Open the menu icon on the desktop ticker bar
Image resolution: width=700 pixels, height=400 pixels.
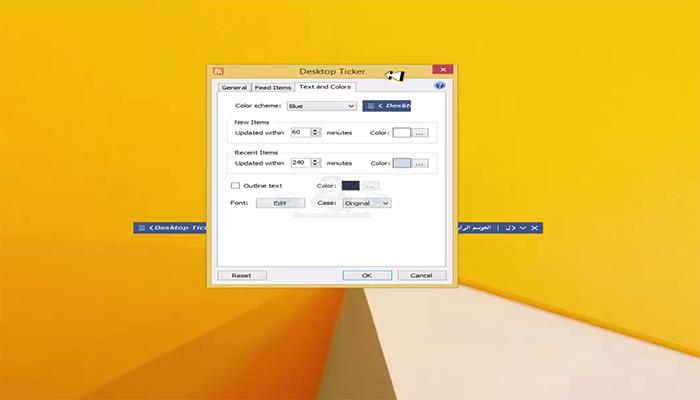[142, 228]
